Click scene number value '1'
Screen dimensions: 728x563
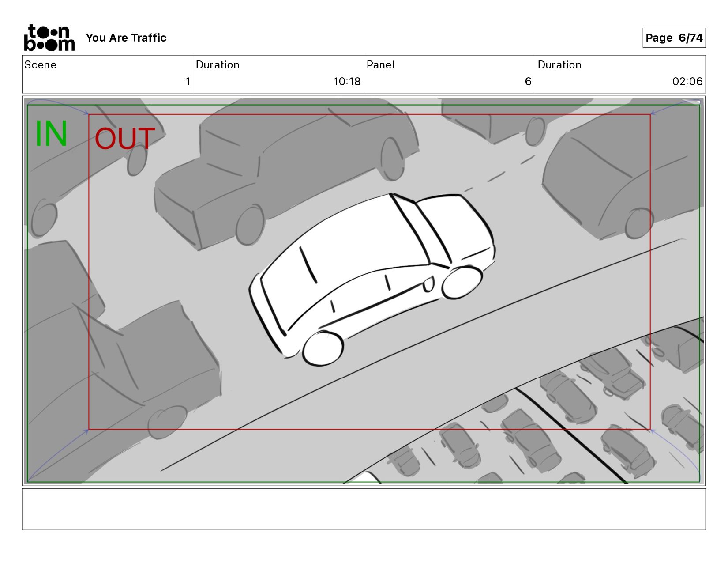(188, 81)
